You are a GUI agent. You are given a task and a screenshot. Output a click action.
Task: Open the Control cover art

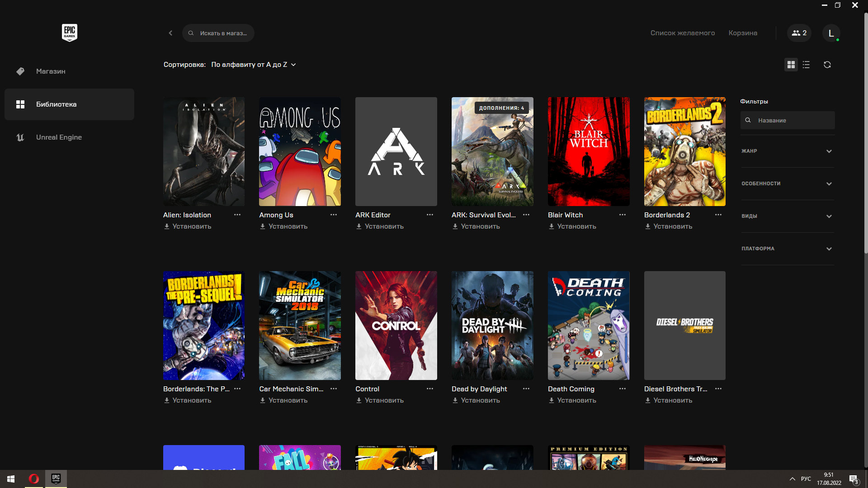(x=396, y=325)
